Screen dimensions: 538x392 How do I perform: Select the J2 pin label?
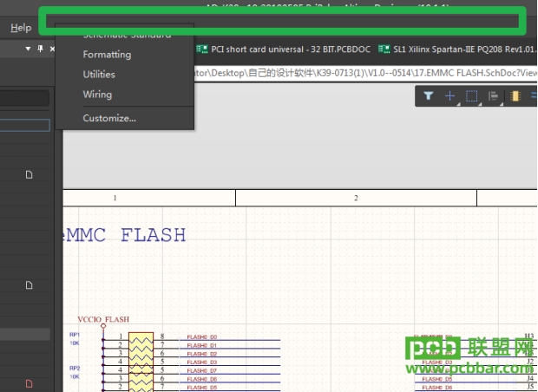530,362
